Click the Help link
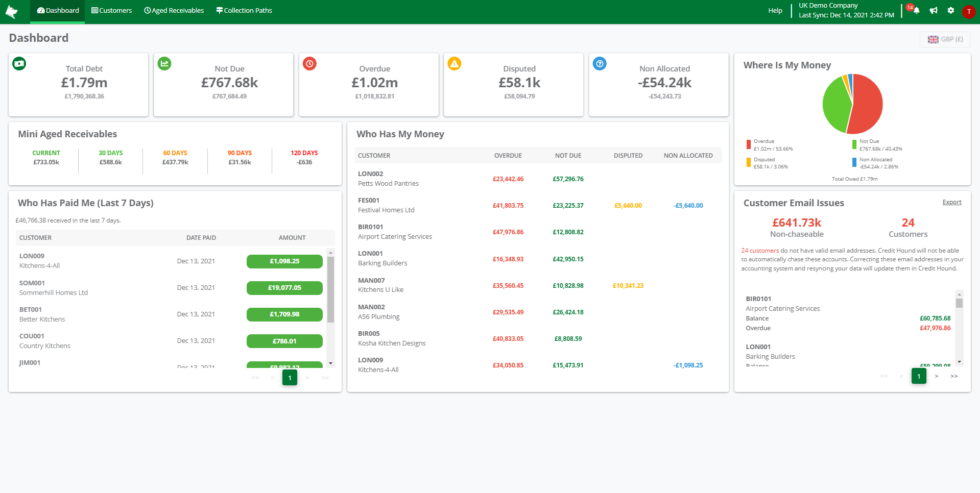Screen dimensions: 980x493 coord(775,11)
